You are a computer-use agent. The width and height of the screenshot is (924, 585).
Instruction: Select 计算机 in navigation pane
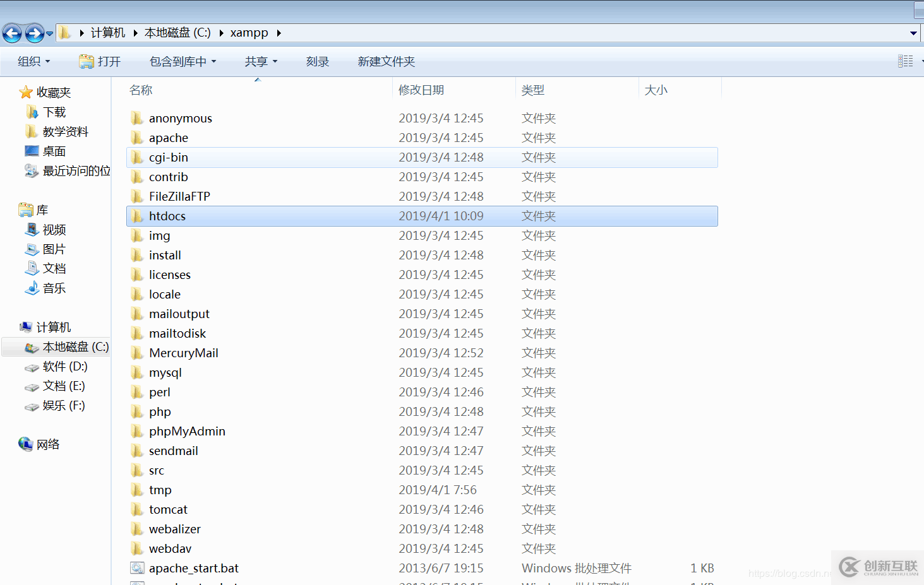click(x=45, y=327)
